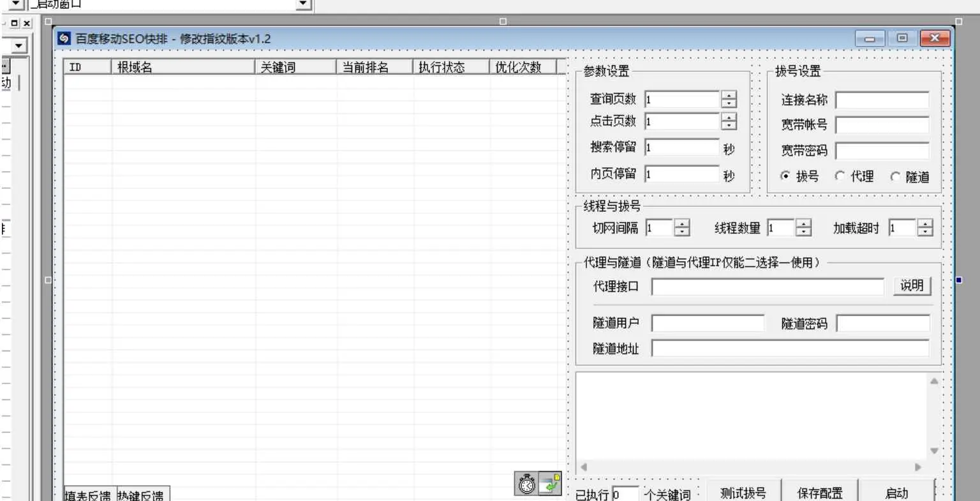
Task: Click the 宽带密码 input field
Action: tap(882, 151)
